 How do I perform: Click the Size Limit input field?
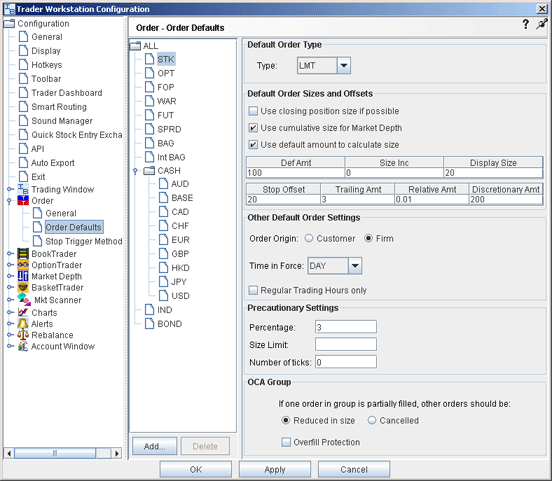[346, 344]
